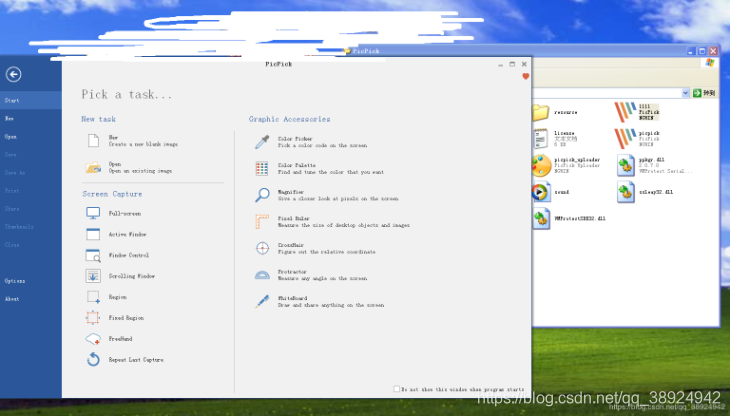Screen dimensions: 731x417
Task: Select the sound media file in Explorer window
Action: (551, 192)
